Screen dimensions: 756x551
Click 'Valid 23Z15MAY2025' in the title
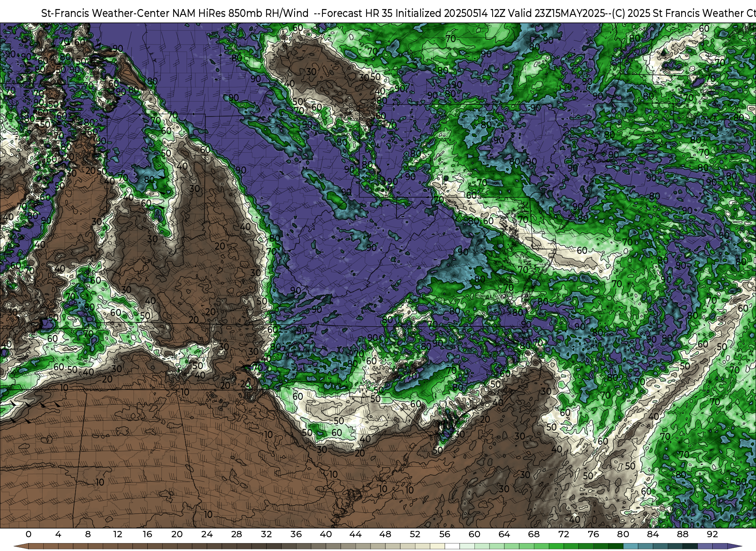pyautogui.click(x=556, y=13)
